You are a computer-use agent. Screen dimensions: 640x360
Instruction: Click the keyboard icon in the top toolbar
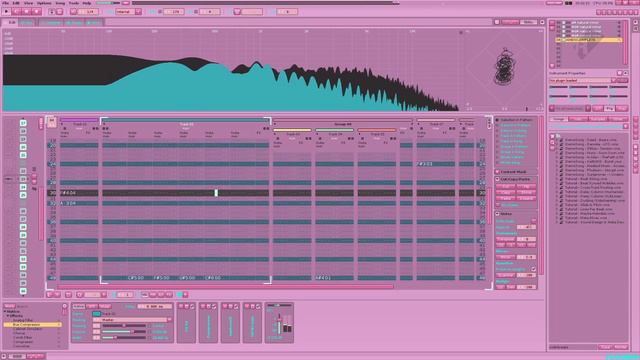237,12
